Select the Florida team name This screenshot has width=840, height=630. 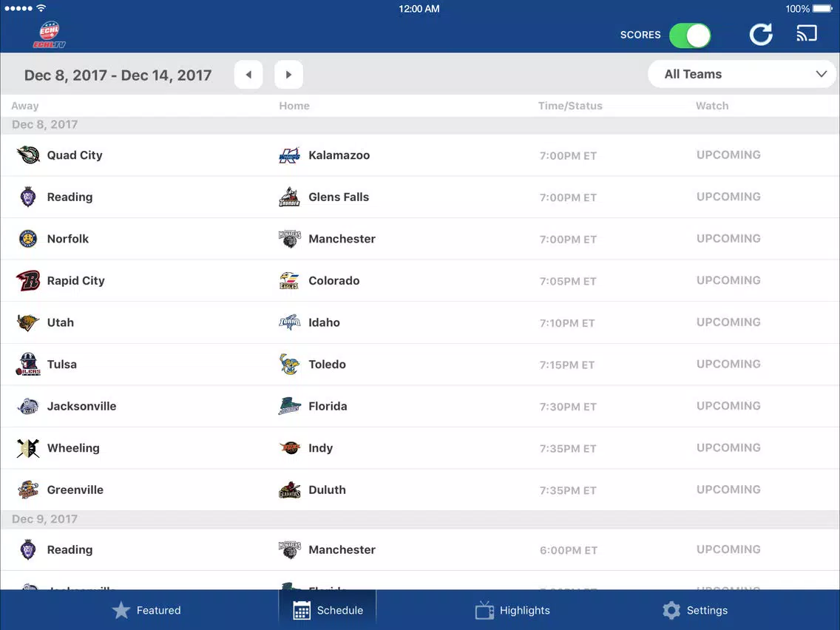click(328, 406)
